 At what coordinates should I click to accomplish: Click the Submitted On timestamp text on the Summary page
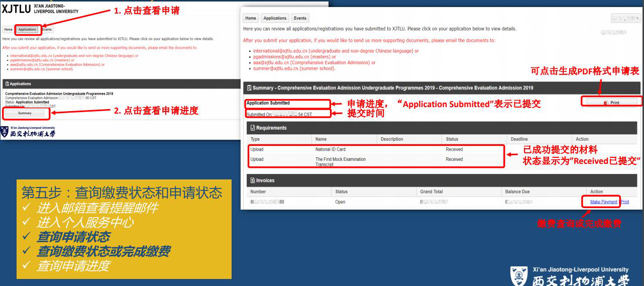point(279,115)
